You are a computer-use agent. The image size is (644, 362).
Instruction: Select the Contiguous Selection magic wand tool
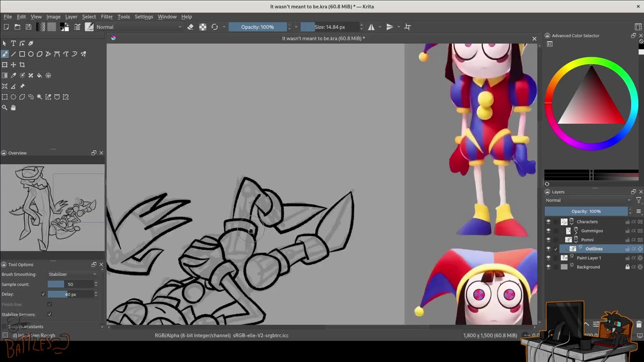39,97
